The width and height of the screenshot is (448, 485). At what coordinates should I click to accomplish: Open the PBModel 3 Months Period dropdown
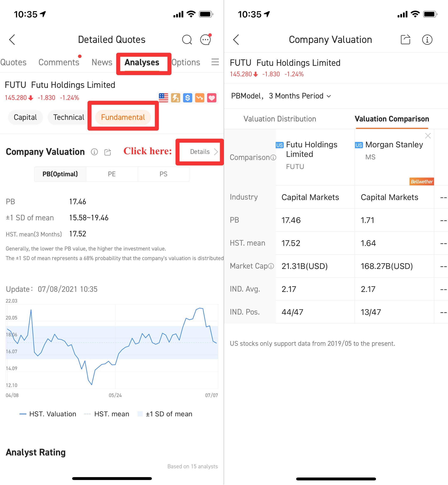[281, 96]
